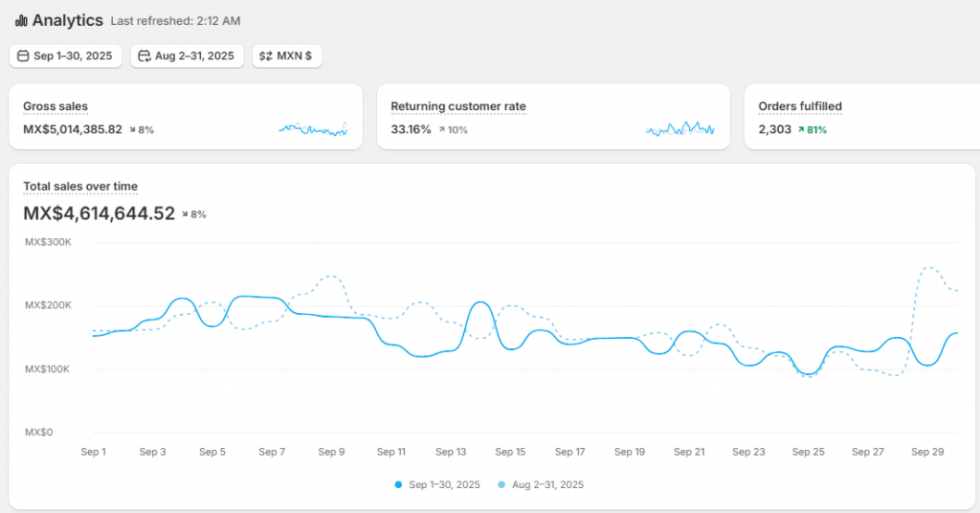
Task: Click the MX$300K y-axis label
Action: coord(48,242)
